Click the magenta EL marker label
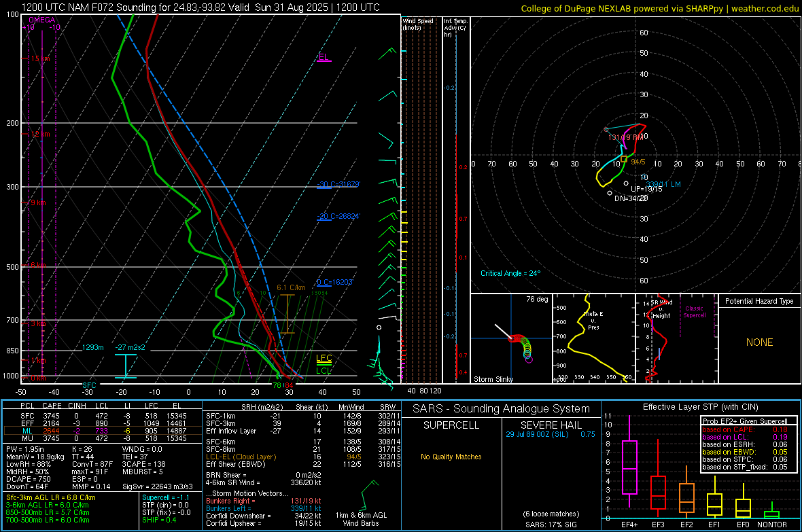This screenshot has width=802, height=532. tap(324, 57)
